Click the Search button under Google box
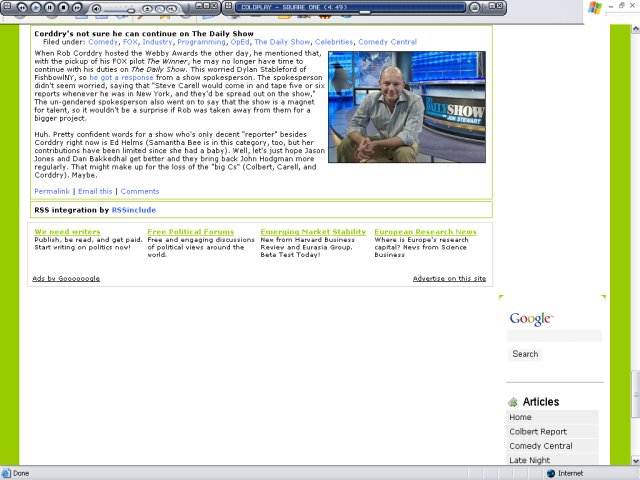640x480 pixels. click(x=525, y=354)
